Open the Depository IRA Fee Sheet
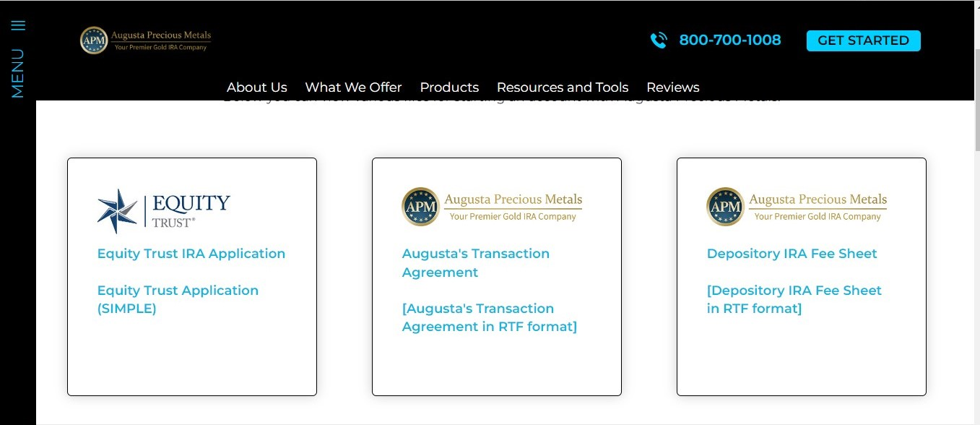Screen dimensions: 980x425 (792, 254)
